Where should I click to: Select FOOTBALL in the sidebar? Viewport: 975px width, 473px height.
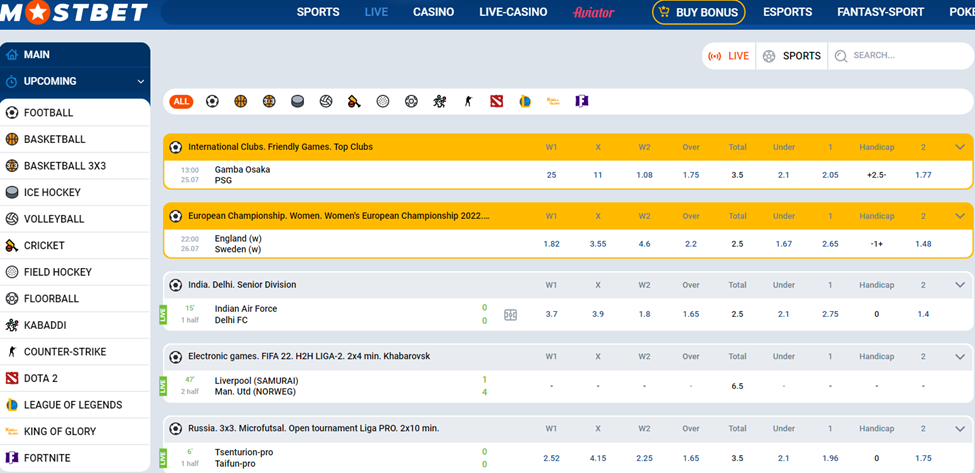tap(75, 113)
